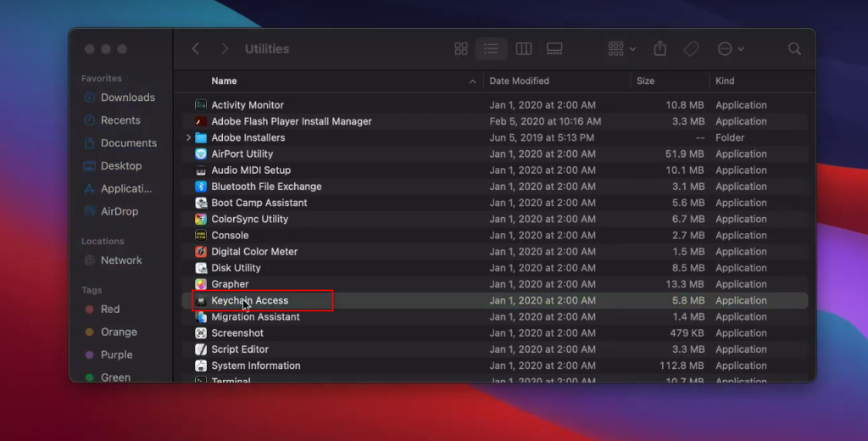The image size is (868, 441).
Task: Click the Bluetooth File Exchange icon
Action: pos(201,187)
